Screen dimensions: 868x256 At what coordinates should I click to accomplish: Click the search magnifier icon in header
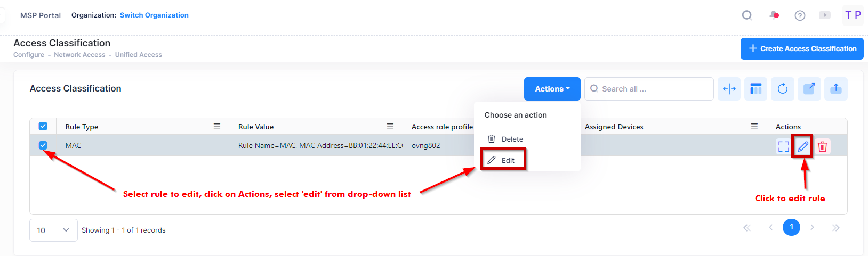tap(747, 15)
